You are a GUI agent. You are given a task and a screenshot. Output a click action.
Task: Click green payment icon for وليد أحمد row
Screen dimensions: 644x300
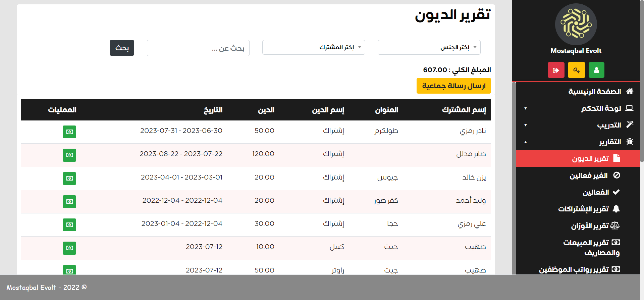[x=69, y=202]
